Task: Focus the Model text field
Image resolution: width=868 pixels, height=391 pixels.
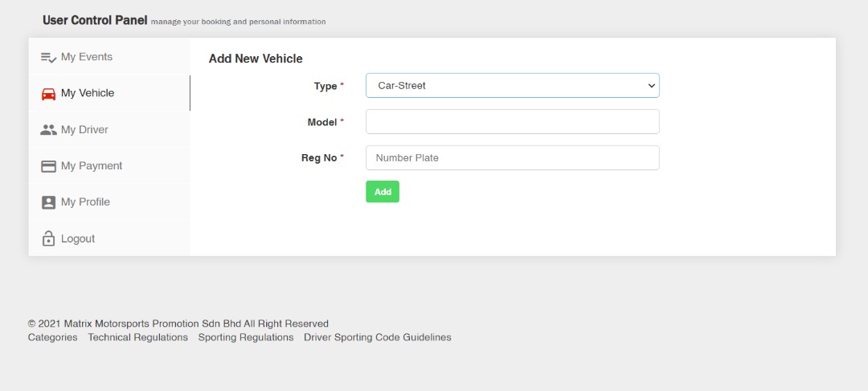Action: (x=513, y=122)
